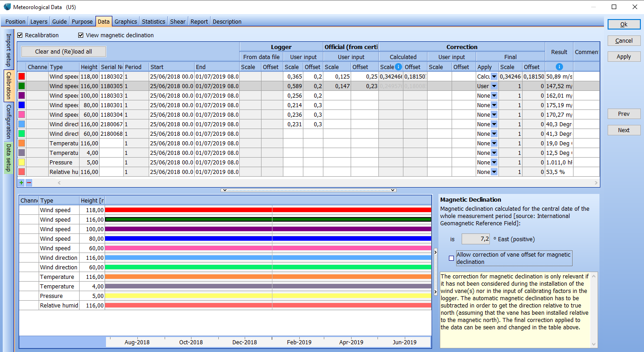Image resolution: width=644 pixels, height=352 pixels.
Task: Click red color swatch of 118,00 wind speed row
Action: click(x=21, y=77)
